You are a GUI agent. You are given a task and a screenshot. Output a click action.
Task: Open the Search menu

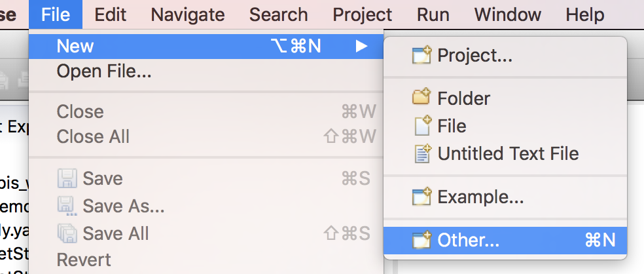(x=278, y=14)
